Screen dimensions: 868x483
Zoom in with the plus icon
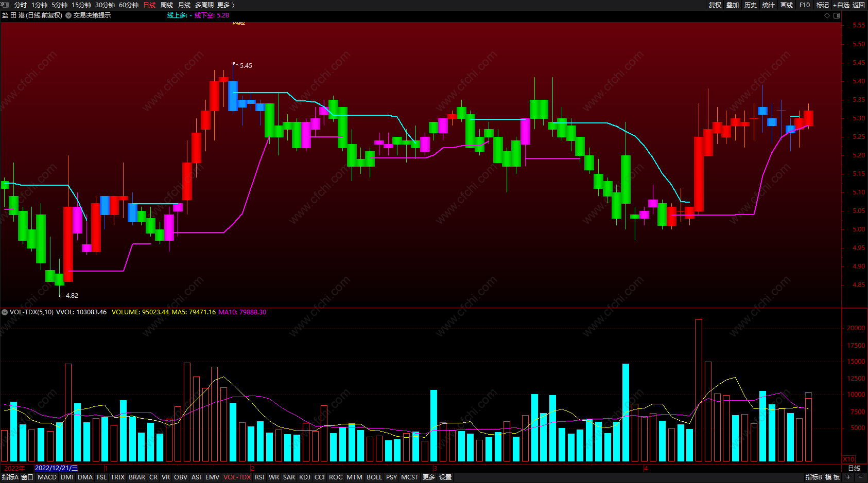coord(848,477)
